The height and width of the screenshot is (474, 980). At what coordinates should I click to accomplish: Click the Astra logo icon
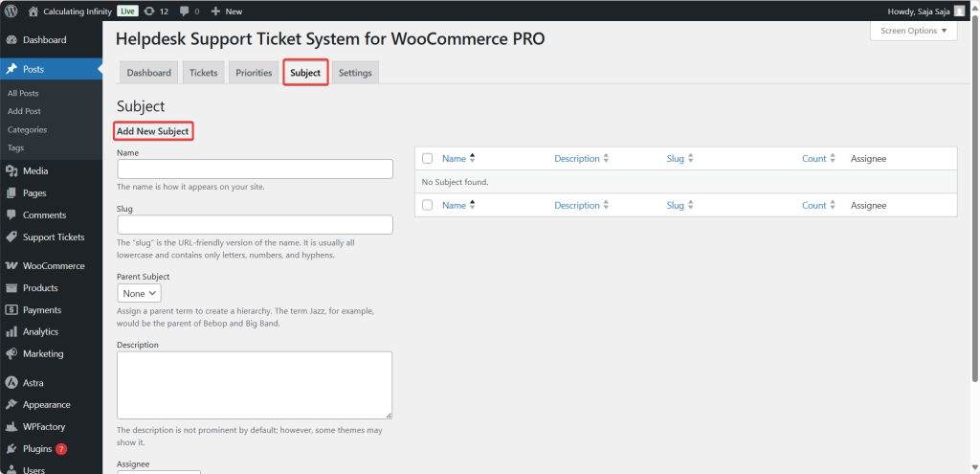coord(11,383)
